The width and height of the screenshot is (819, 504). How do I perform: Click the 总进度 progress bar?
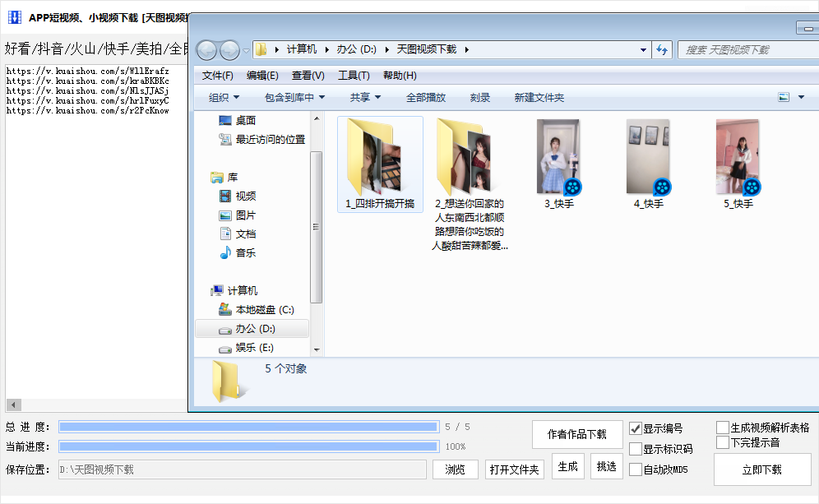coord(248,428)
